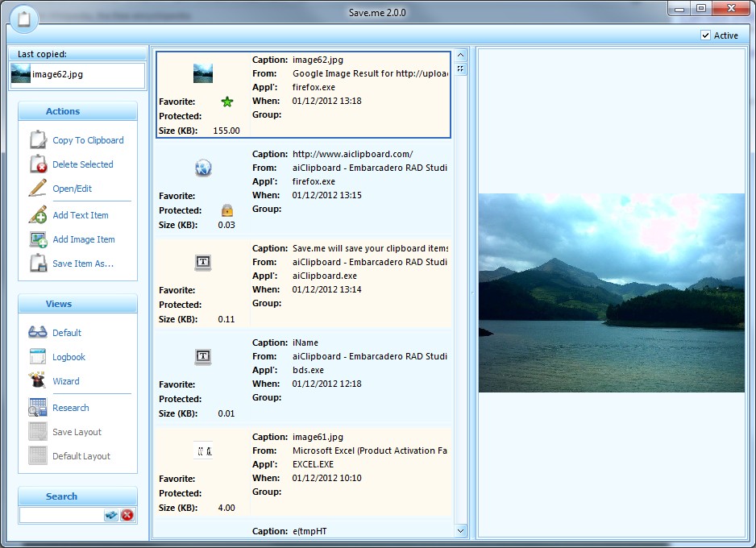Click the Copy To Clipboard icon
This screenshot has height=548, width=756.
[x=38, y=140]
